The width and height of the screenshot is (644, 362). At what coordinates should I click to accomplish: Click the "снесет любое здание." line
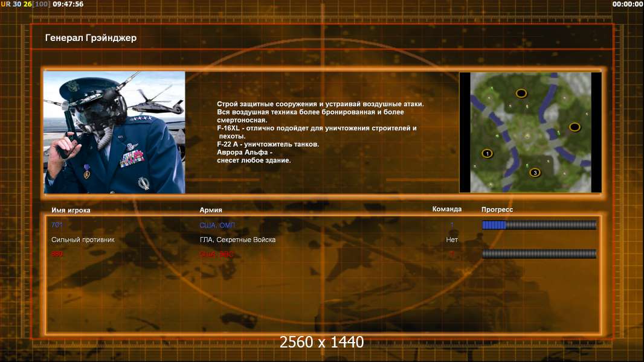254,160
